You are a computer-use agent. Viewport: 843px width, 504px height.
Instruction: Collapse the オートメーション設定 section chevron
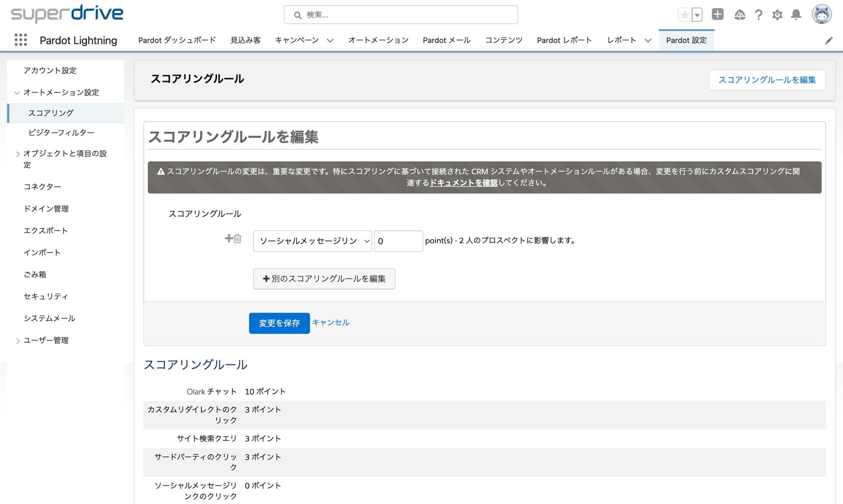click(x=17, y=93)
